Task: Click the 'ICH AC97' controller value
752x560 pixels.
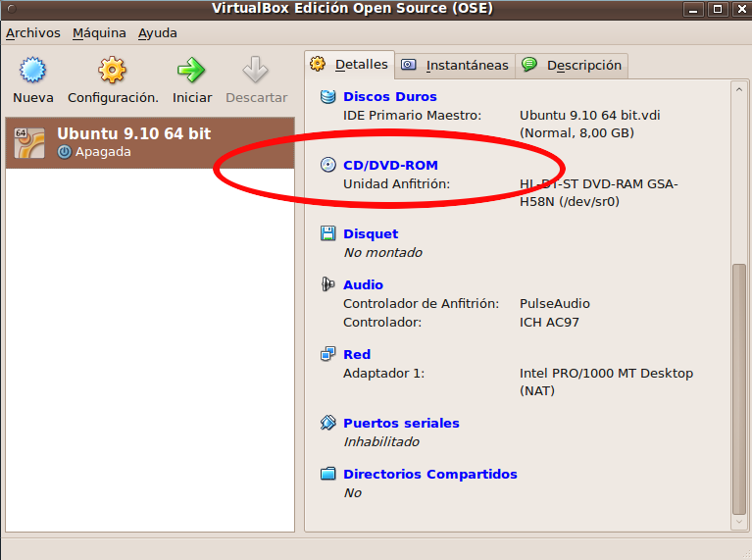Action: tap(549, 322)
